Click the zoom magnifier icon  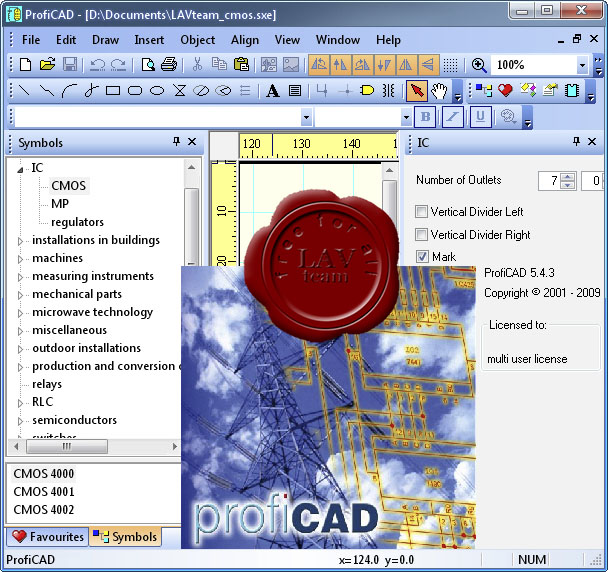(x=479, y=65)
